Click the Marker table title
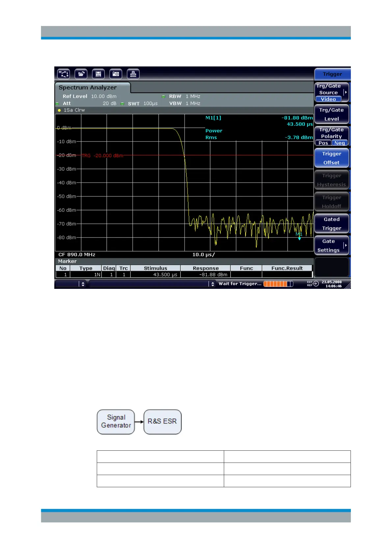 coord(67,261)
